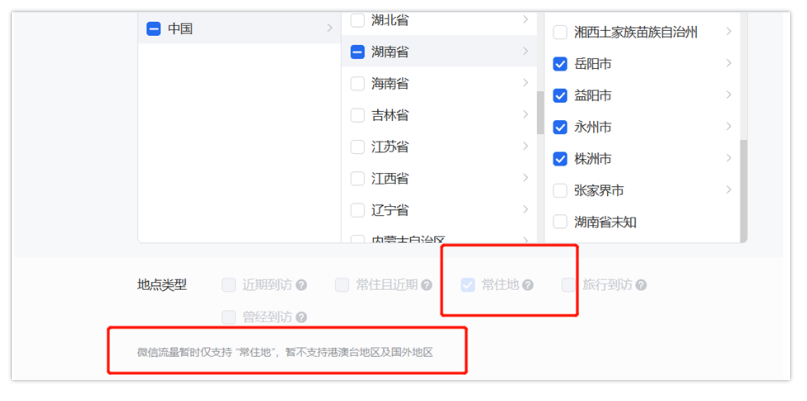Uncheck the 益阳市 checkbox
This screenshot has height=401, width=807.
(560, 96)
